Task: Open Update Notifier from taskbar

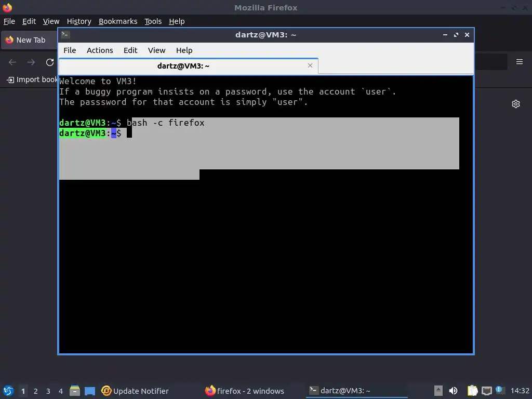Action: point(135,391)
